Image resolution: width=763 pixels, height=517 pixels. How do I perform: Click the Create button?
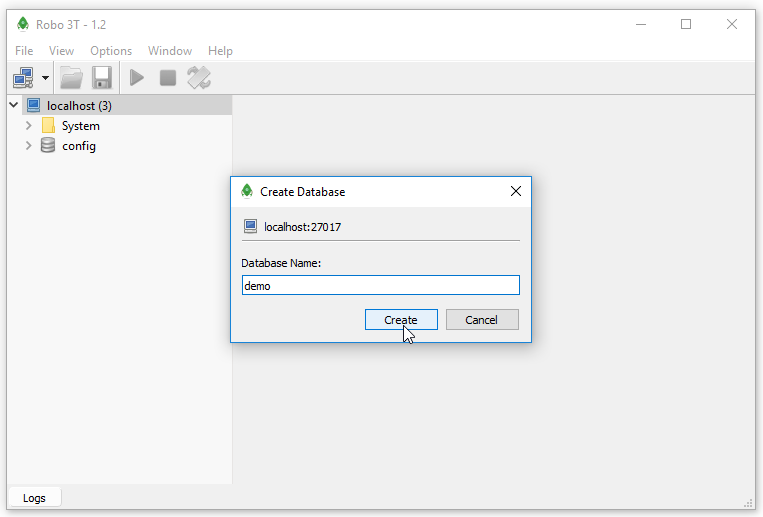coord(401,320)
